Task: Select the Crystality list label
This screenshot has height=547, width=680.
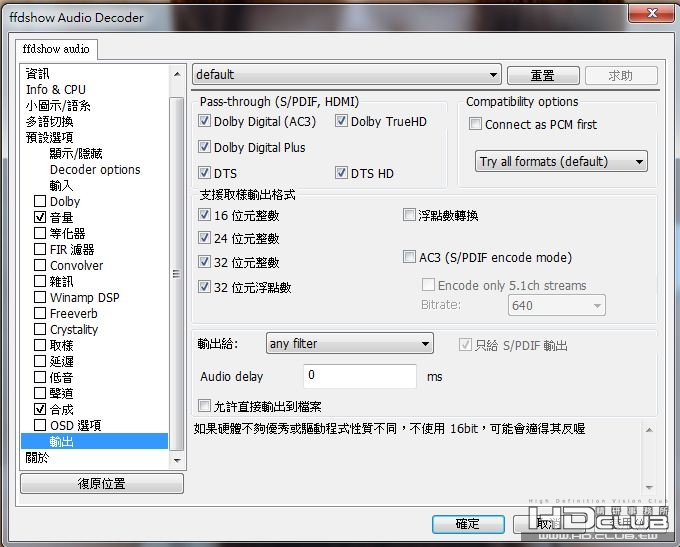Action: coord(74,330)
